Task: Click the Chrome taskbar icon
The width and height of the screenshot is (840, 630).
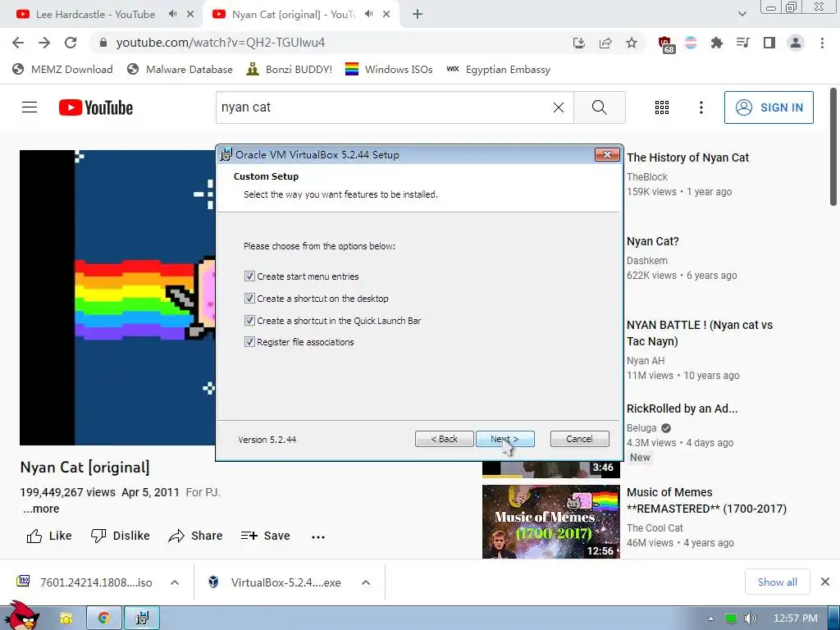Action: [x=104, y=619]
